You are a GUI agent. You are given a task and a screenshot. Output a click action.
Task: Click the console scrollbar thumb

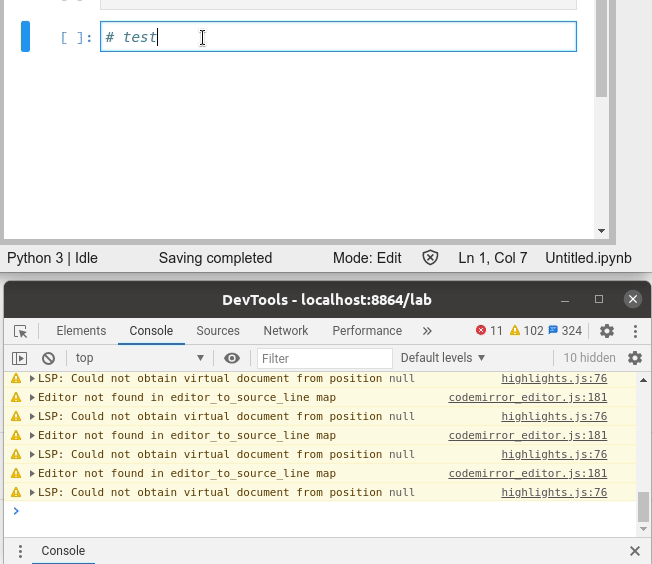pyautogui.click(x=643, y=506)
